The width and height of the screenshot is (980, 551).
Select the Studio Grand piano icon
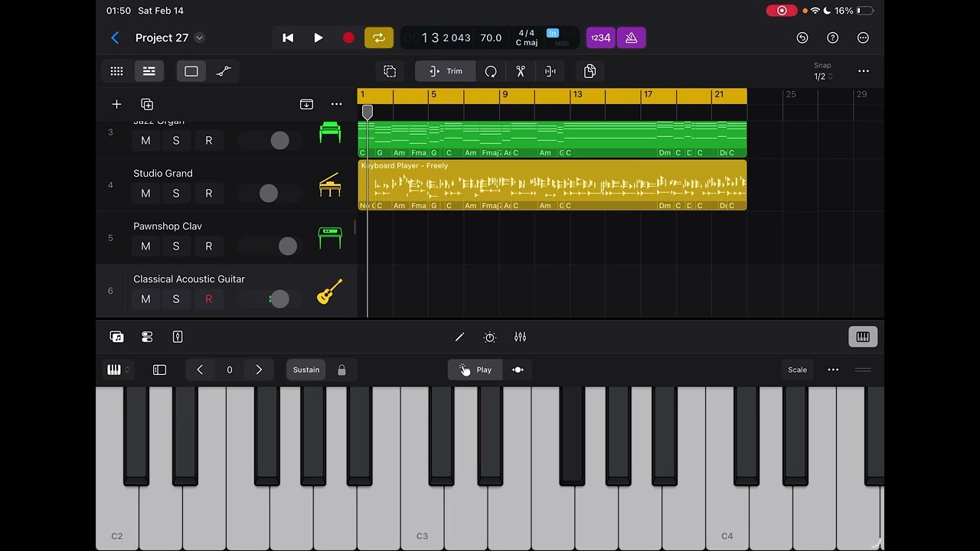point(330,185)
